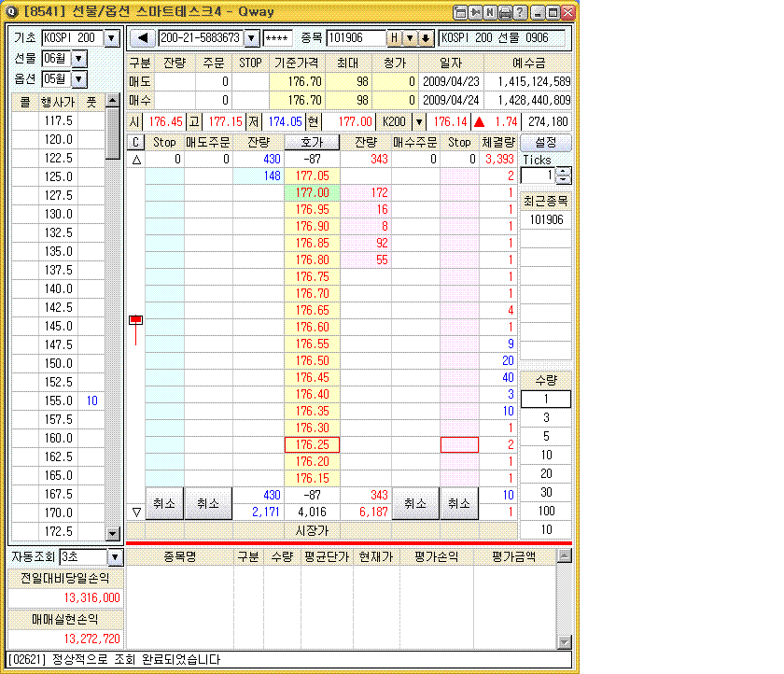Click 취소 under the right buy-side Stop column
784x674 pixels.
pyautogui.click(x=459, y=503)
